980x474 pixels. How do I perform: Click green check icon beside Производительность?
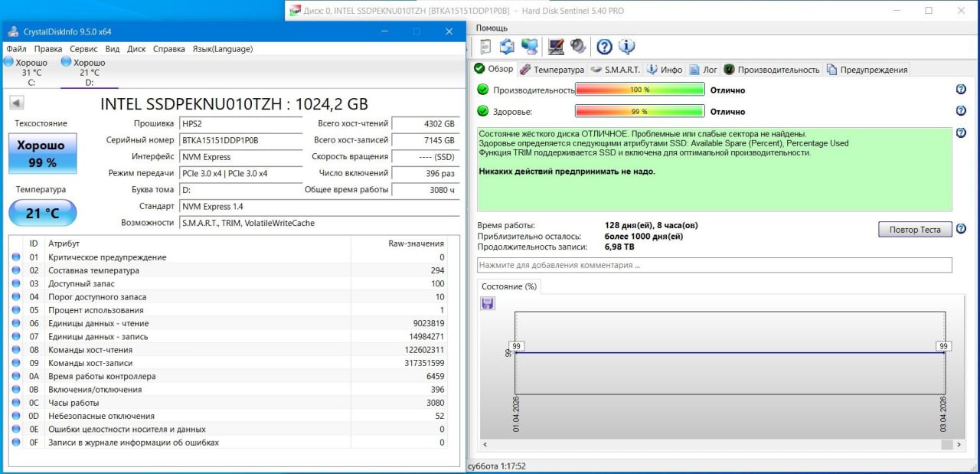pyautogui.click(x=482, y=90)
